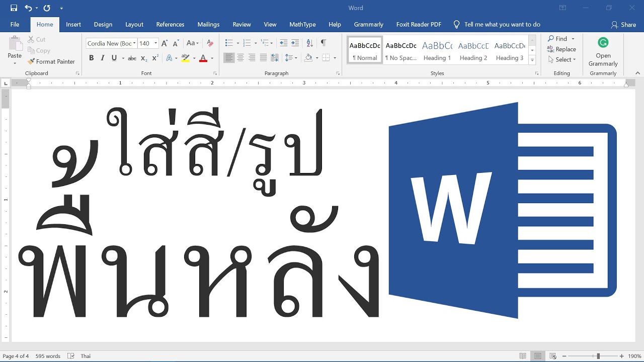
Task: Apply strikethrough formatting
Action: click(132, 58)
